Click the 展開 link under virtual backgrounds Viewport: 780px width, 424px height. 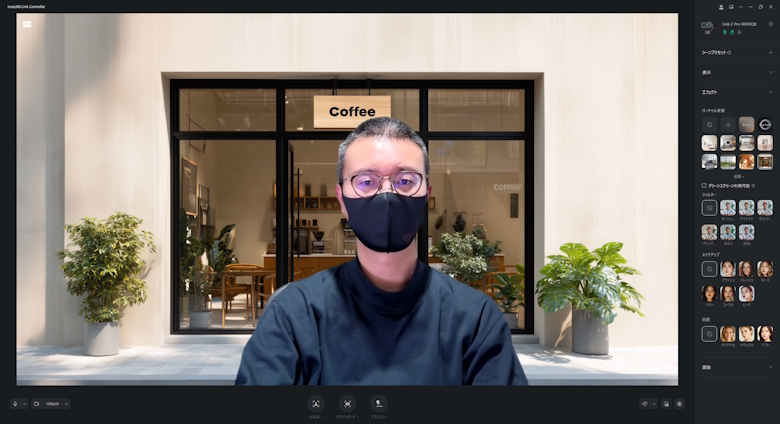coord(736,176)
